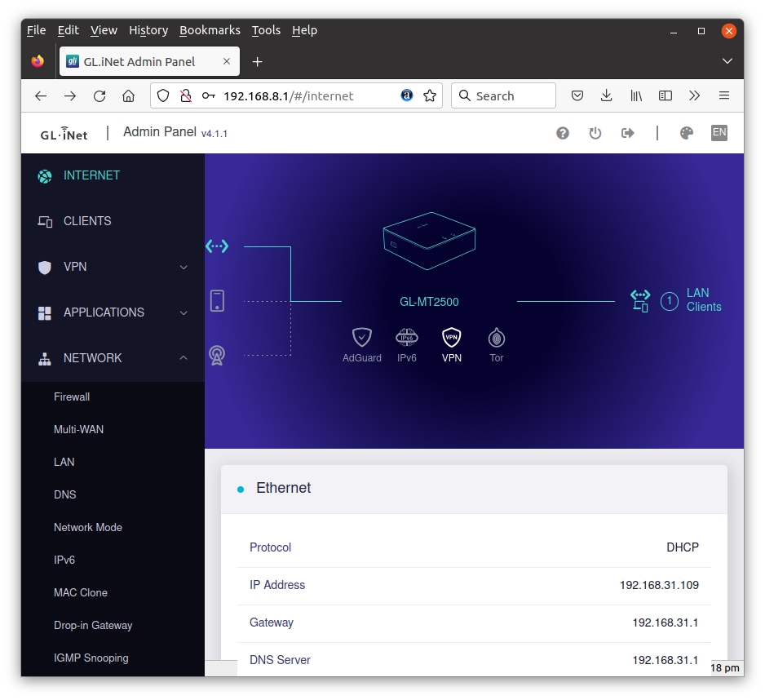Screen dimensions: 765x700
Task: Open the File menu
Action: pos(36,30)
